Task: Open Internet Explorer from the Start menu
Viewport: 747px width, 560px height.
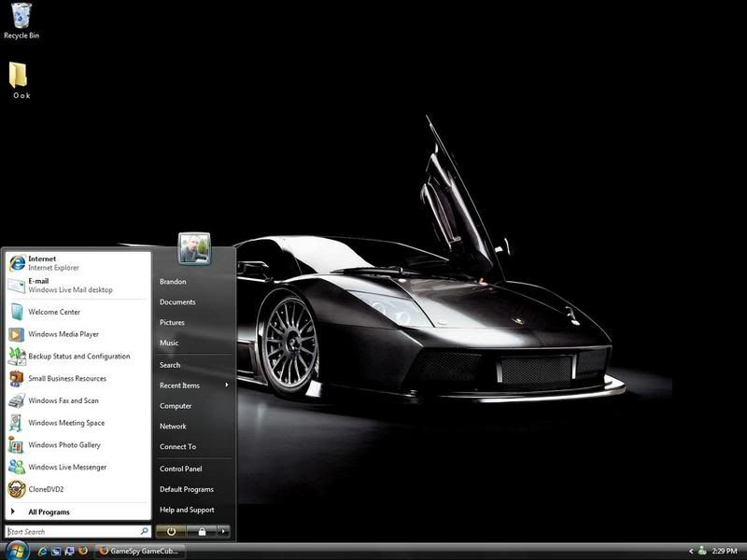Action: [53, 263]
